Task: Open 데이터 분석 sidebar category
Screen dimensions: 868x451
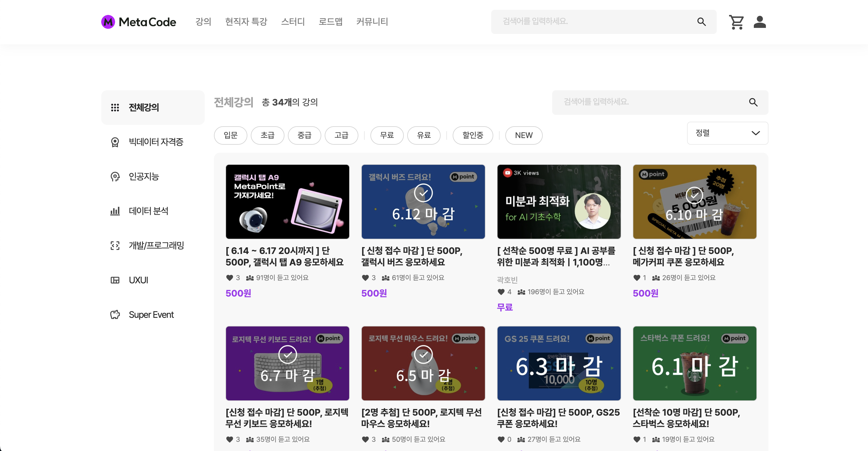Action: point(148,211)
